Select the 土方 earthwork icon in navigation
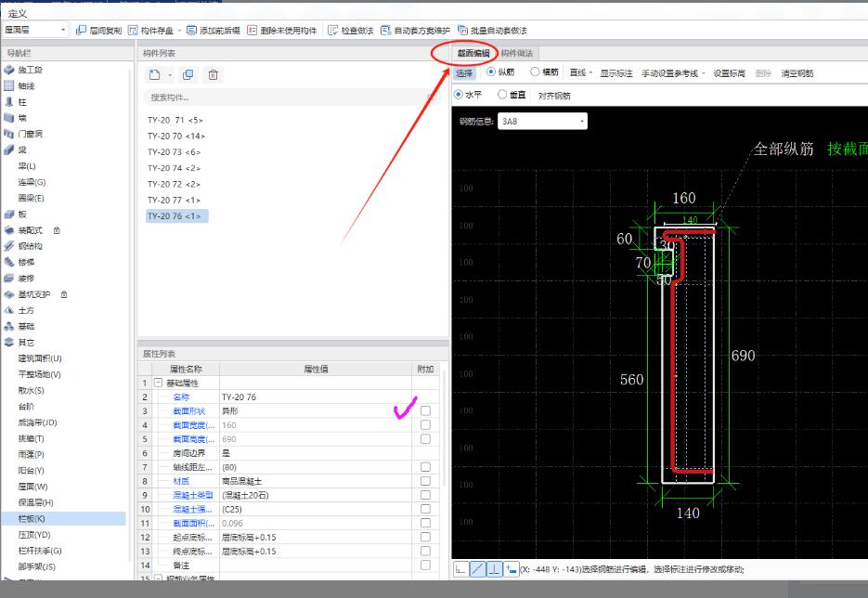The width and height of the screenshot is (868, 598). coord(9,310)
